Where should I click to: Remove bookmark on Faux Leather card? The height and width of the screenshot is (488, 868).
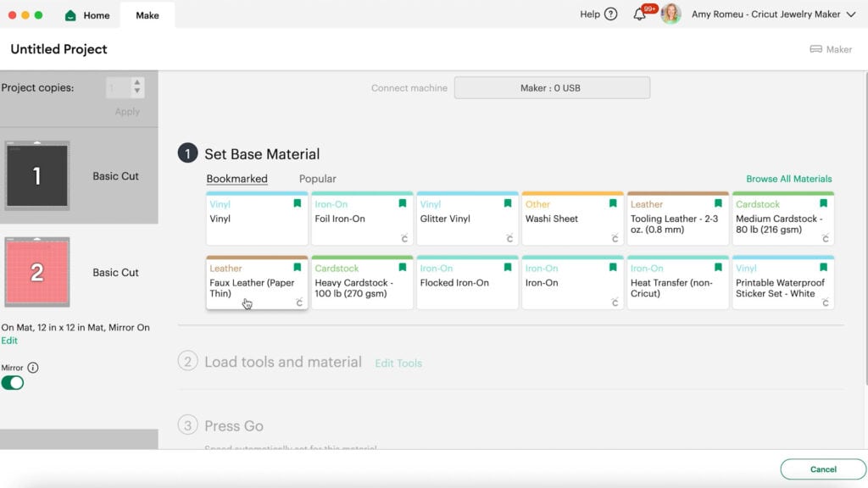point(298,268)
